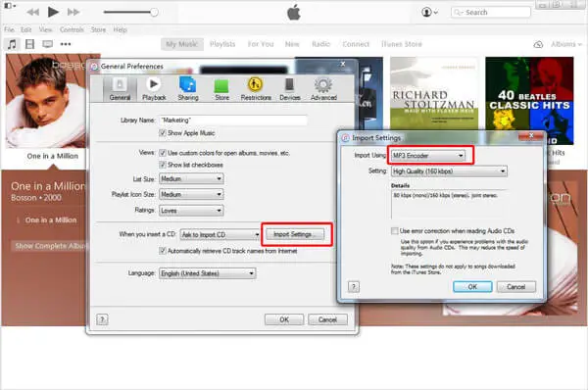Open the High Quality setting dropdown
The image size is (588, 390).
point(449,171)
